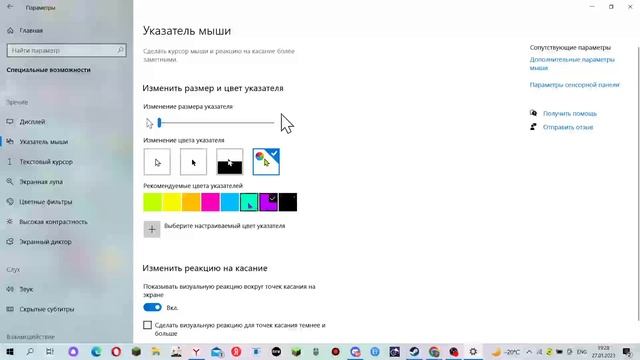Open Дополнительные параметры мыши link
The width and height of the screenshot is (640, 360).
(x=572, y=64)
